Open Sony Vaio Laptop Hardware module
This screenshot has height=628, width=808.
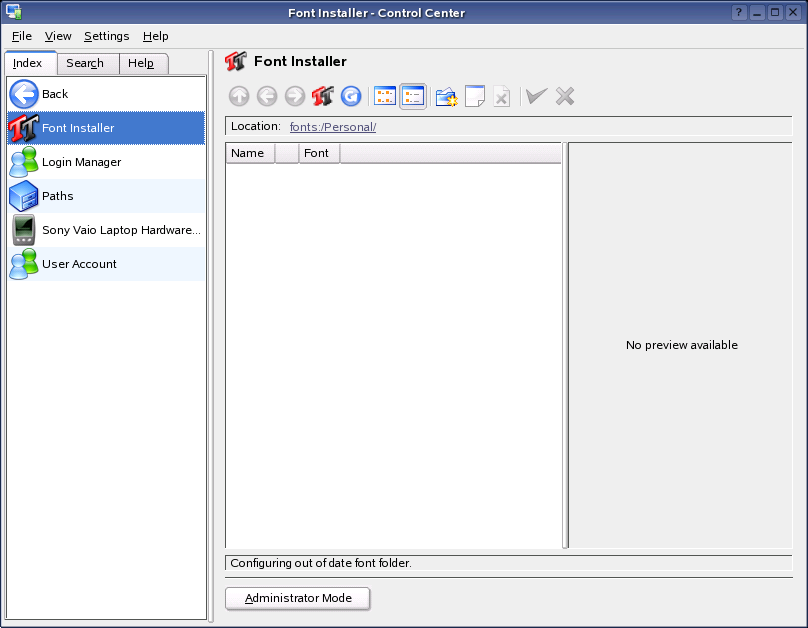coord(107,230)
